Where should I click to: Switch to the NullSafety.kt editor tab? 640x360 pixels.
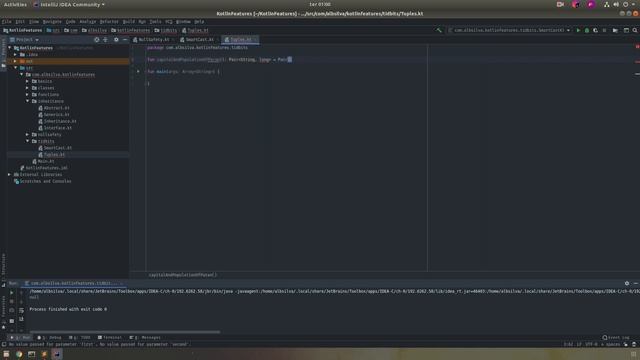[153, 40]
